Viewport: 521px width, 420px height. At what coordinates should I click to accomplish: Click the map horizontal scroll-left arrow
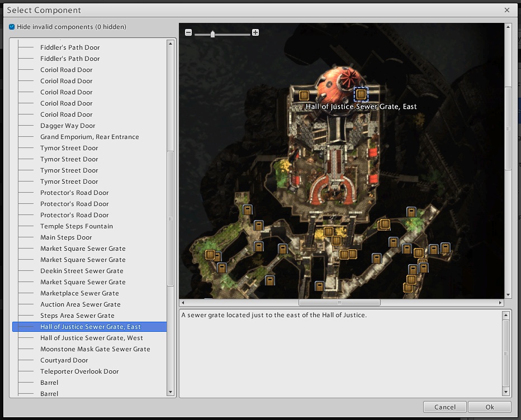point(183,303)
